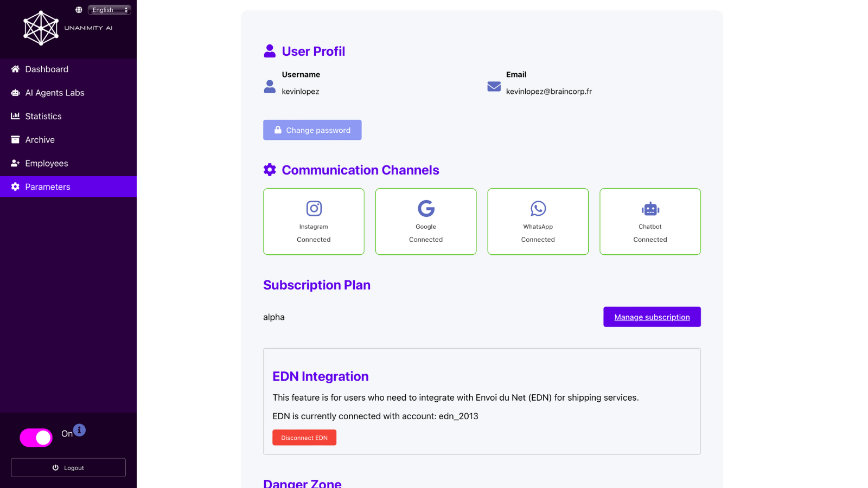
Task: Click the email envelope icon
Action: (x=493, y=86)
